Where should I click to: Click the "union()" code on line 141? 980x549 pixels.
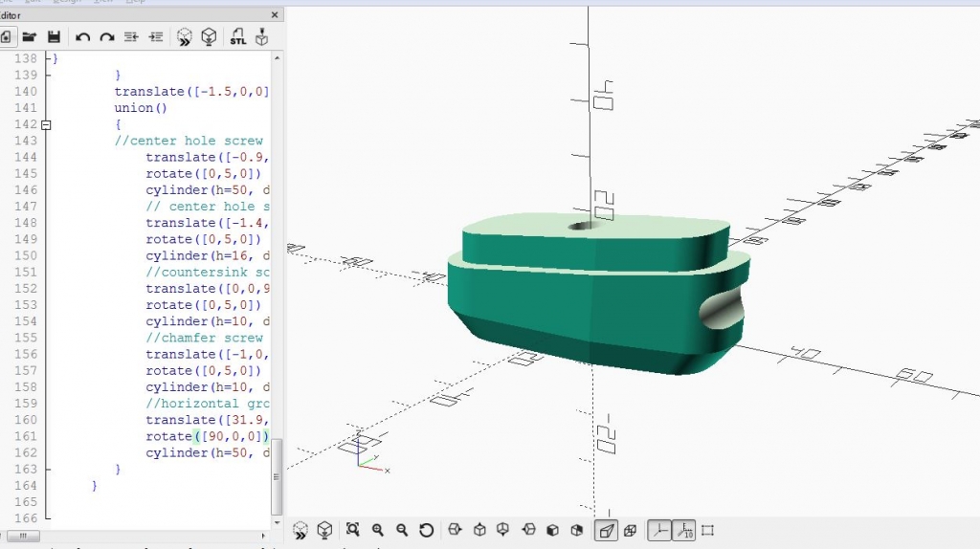141,107
